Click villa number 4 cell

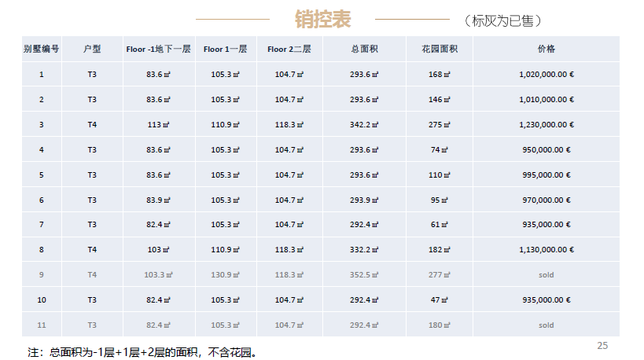pyautogui.click(x=42, y=150)
